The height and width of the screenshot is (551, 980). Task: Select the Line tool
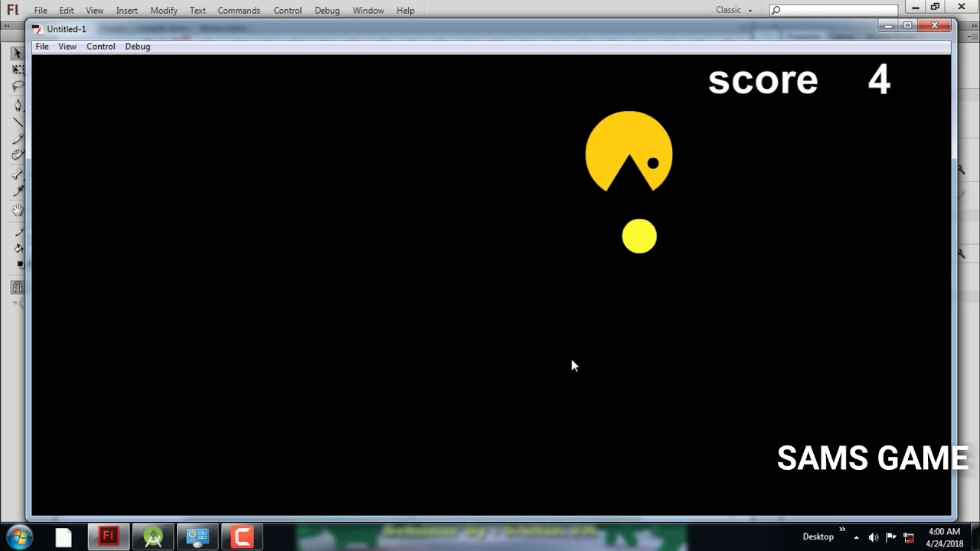click(17, 122)
